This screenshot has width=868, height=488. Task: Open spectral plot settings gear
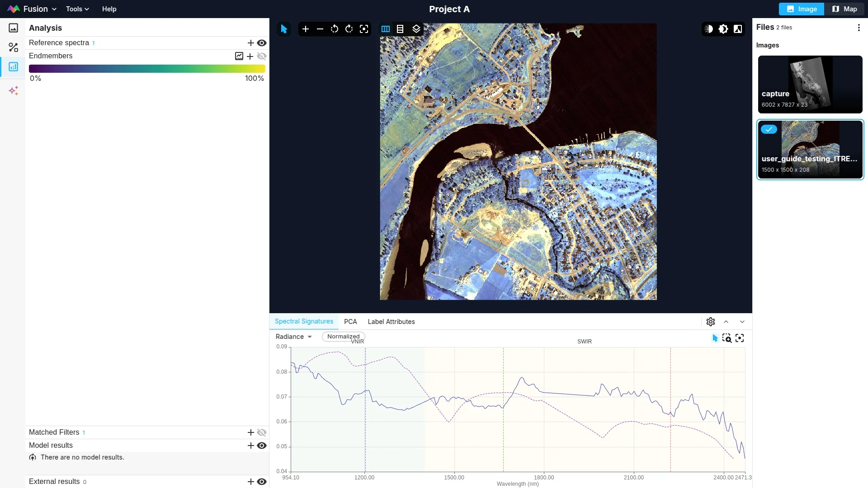click(711, 322)
